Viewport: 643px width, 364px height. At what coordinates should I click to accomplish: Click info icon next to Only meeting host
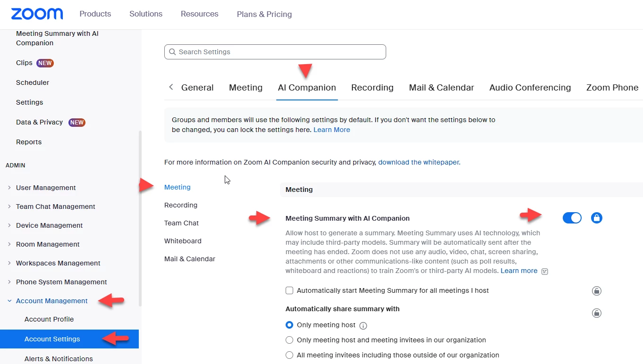click(x=363, y=325)
